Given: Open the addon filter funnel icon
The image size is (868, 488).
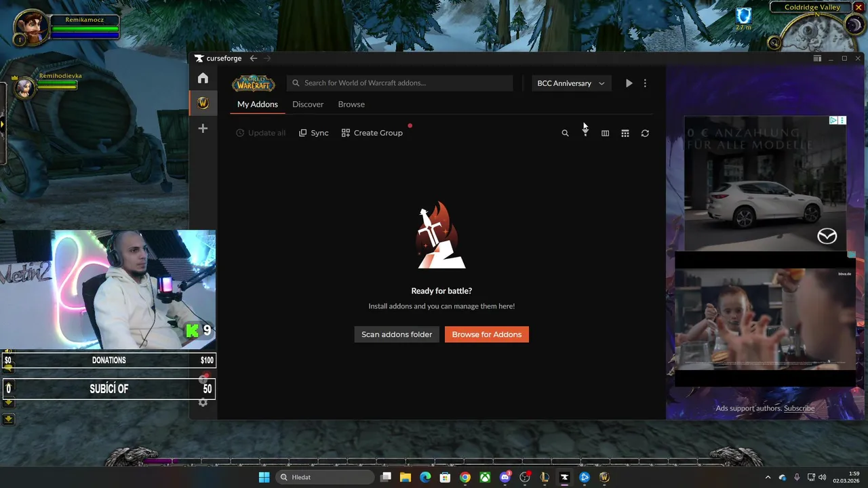Looking at the screenshot, I should 585,134.
